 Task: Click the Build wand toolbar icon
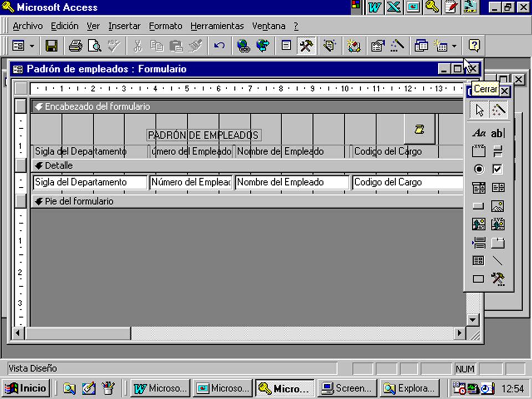397,45
